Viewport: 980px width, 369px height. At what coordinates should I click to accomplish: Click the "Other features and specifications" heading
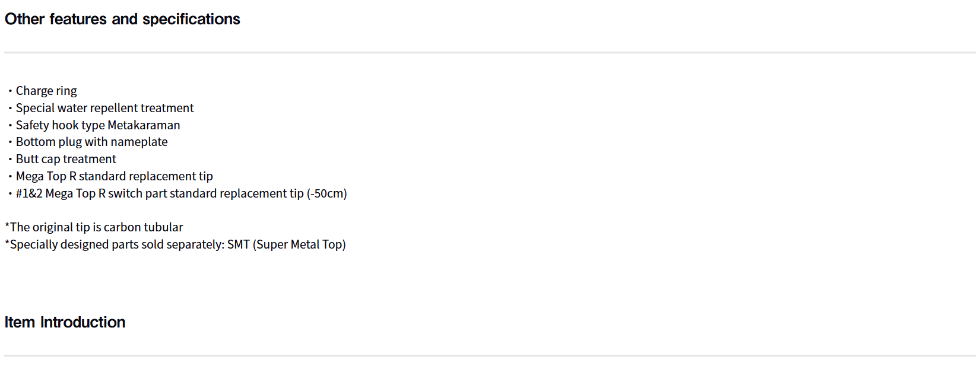click(x=122, y=20)
